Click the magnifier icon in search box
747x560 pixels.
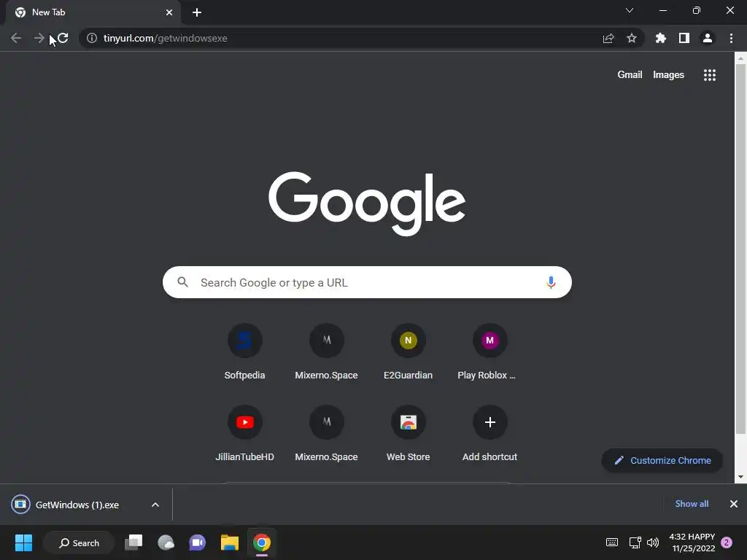point(183,282)
